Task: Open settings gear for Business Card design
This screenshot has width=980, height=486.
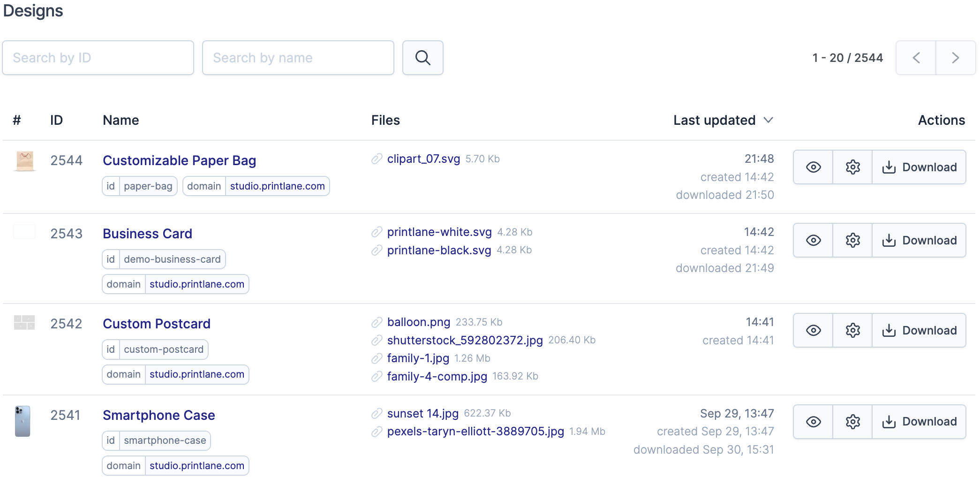Action: 852,240
